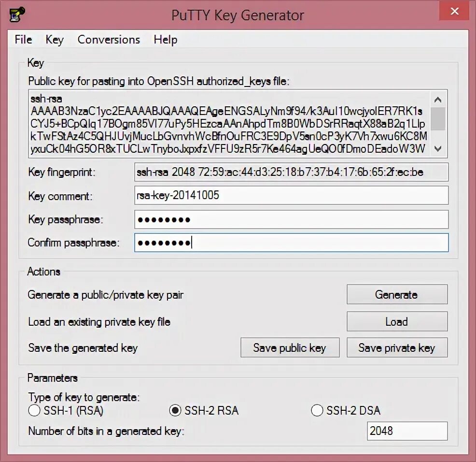Open the Conversions menu

pos(109,40)
